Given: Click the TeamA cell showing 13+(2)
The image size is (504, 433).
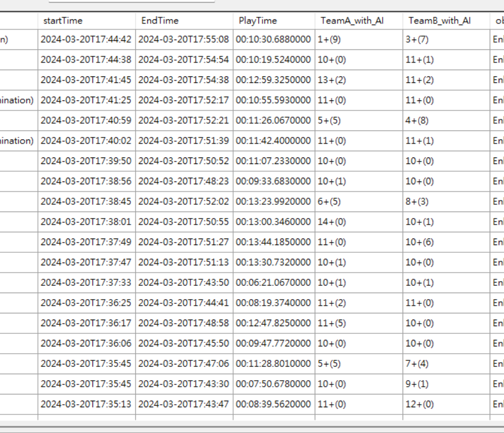Looking at the screenshot, I should coord(359,80).
